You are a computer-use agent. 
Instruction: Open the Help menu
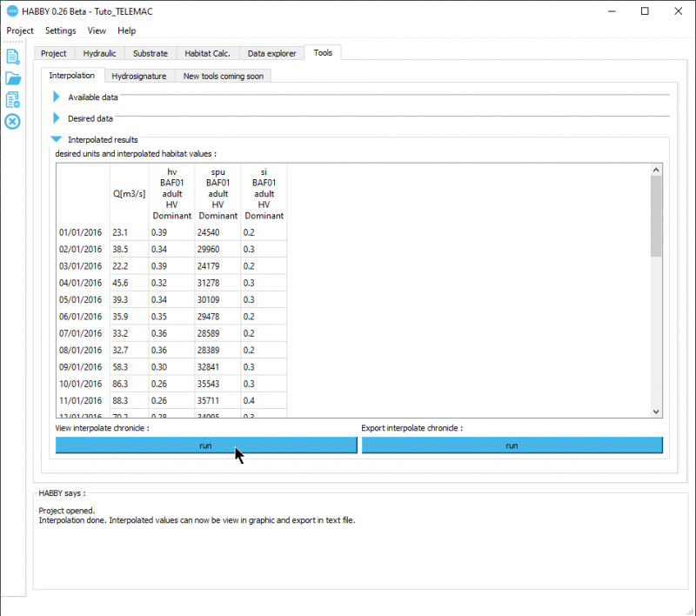[x=126, y=30]
